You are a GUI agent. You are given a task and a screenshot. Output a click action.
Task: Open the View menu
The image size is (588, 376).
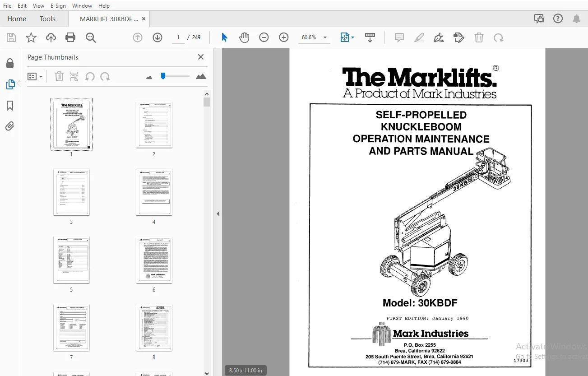pyautogui.click(x=38, y=6)
